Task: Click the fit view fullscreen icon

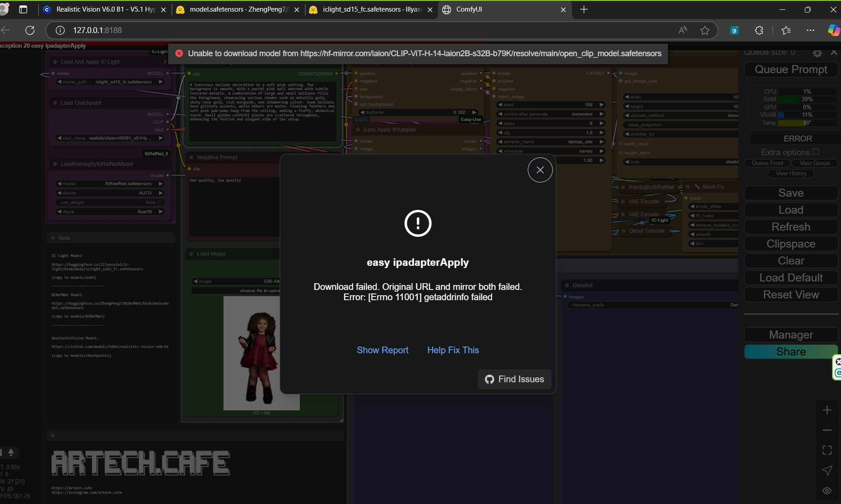Action: coord(827,450)
